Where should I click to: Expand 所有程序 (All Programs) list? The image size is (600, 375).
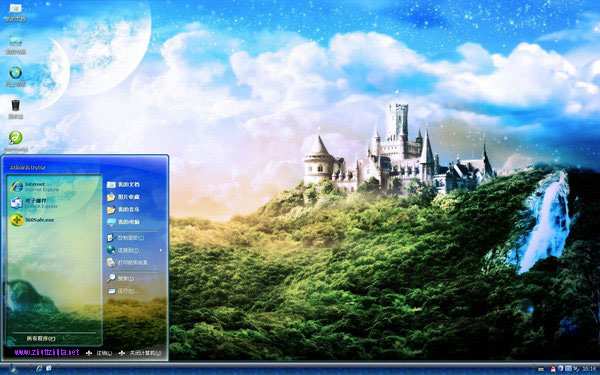click(41, 338)
